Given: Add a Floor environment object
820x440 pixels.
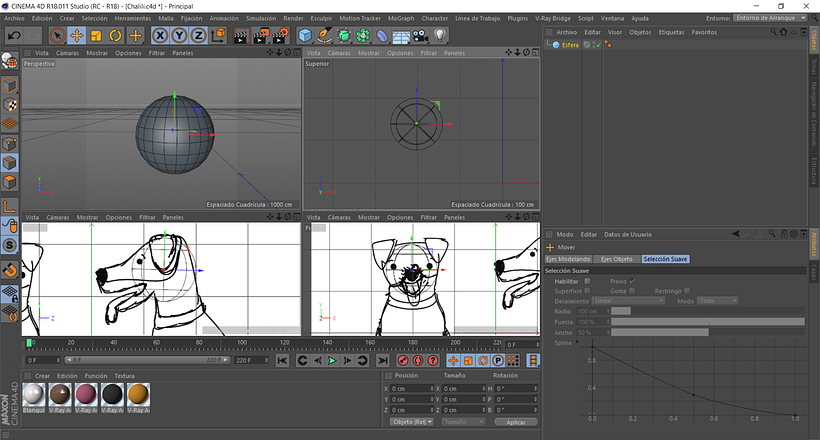Looking at the screenshot, I should [x=401, y=36].
